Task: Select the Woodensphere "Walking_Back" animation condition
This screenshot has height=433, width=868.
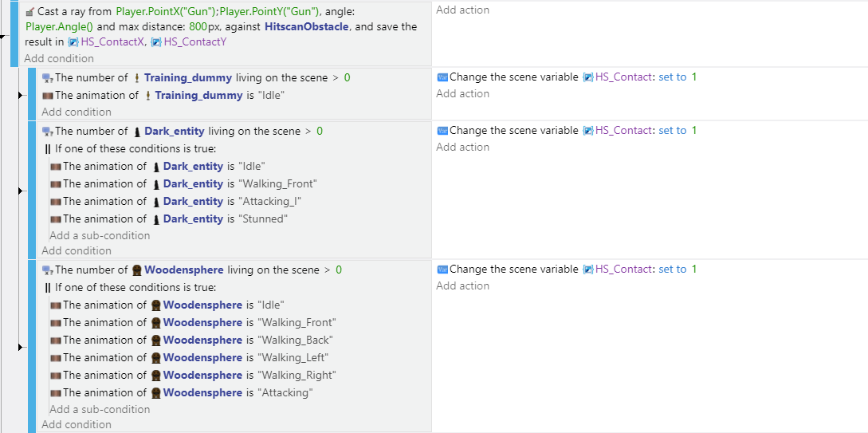Action: click(x=191, y=340)
